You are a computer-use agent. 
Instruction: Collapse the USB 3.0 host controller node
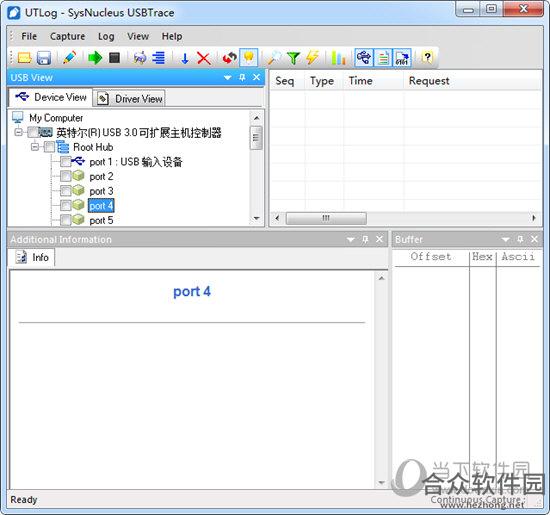tap(18, 132)
